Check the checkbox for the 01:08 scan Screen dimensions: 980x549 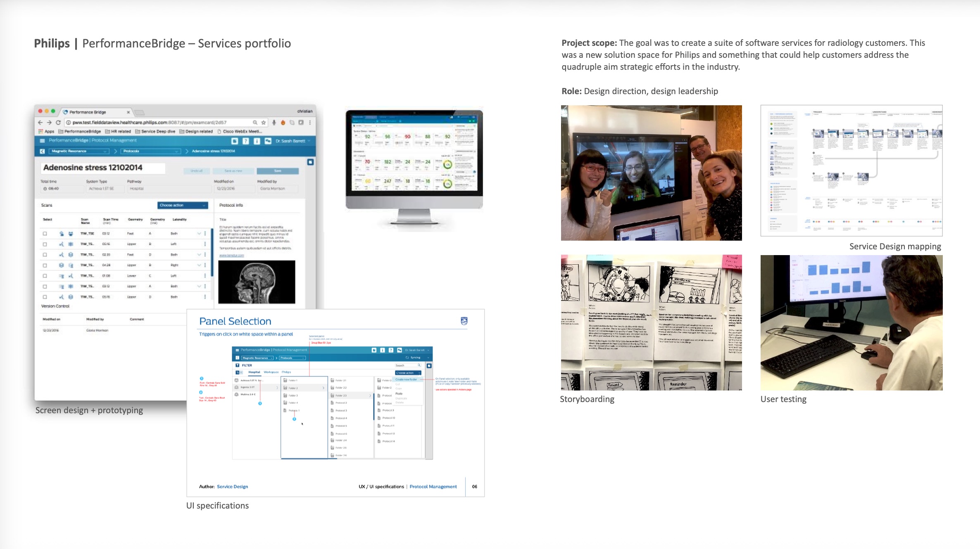coord(45,276)
